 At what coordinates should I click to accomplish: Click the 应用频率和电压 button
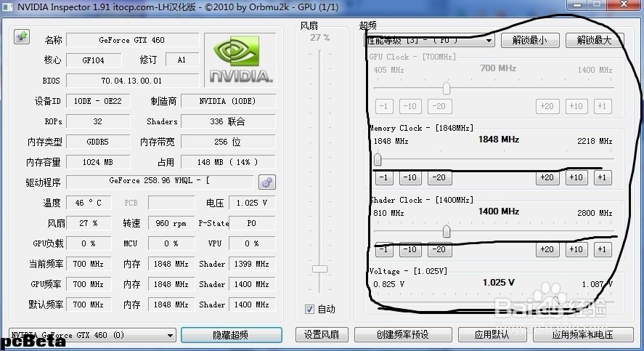click(583, 334)
